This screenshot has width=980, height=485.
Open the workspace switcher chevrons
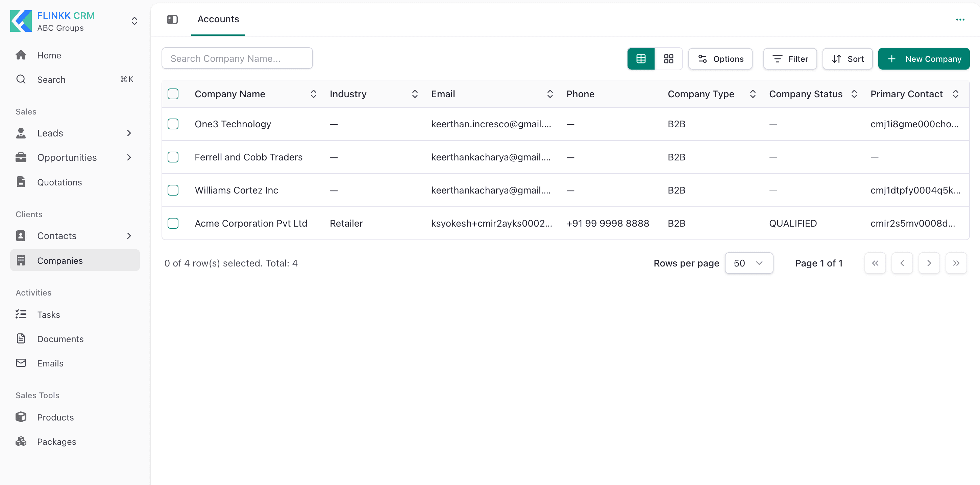(x=134, y=21)
